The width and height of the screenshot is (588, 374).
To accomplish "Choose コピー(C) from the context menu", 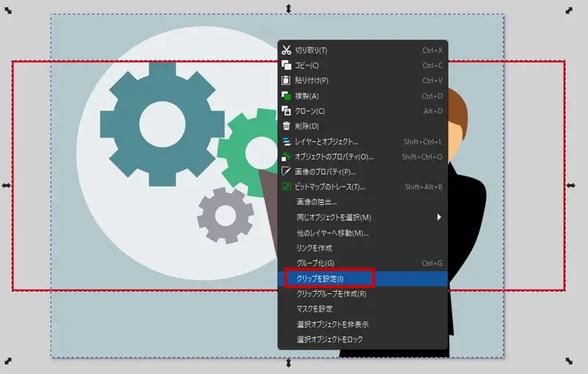I will (362, 65).
